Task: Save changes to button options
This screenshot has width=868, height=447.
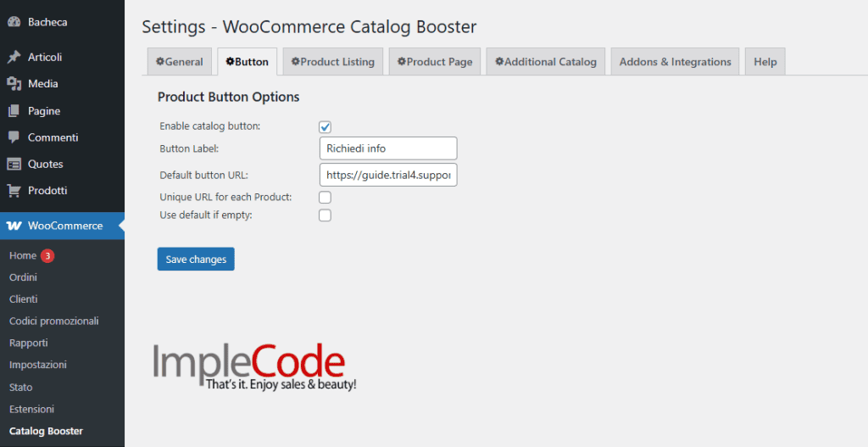Action: 196,260
